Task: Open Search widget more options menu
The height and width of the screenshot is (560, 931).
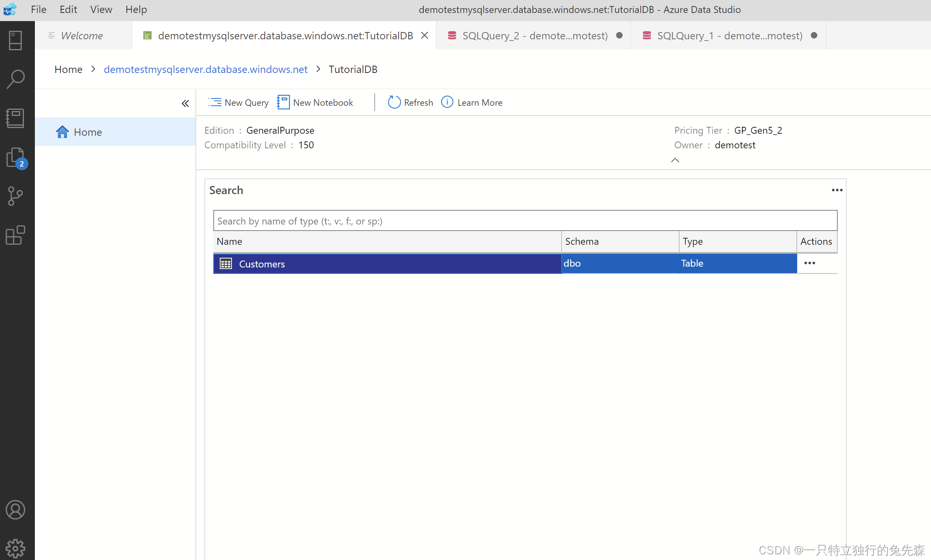Action: point(837,190)
